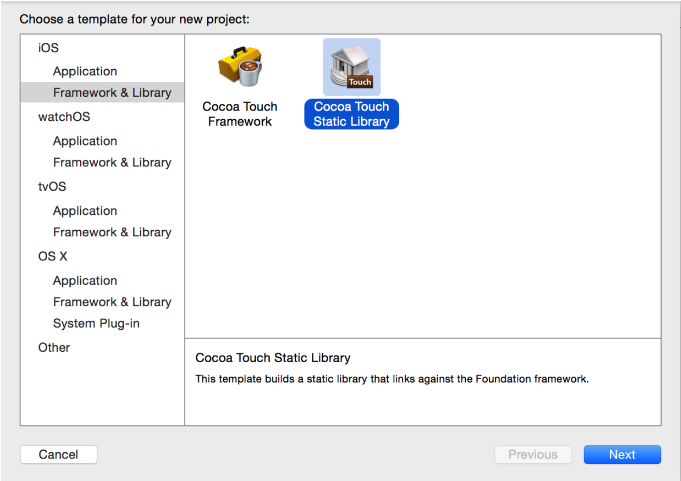
Task: Click the OS X section header
Action: click(x=53, y=256)
